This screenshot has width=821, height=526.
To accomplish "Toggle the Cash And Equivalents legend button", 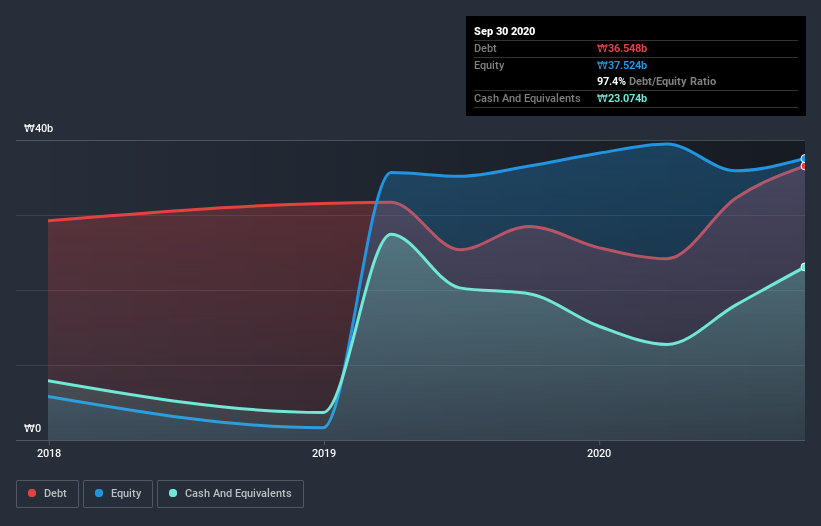I will 230,494.
